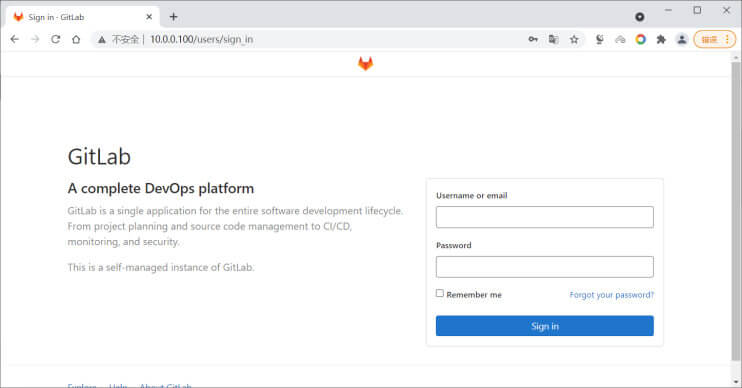Open the dark circular dropdown icon in the tab strip
The width and height of the screenshot is (742, 388).
(x=639, y=17)
